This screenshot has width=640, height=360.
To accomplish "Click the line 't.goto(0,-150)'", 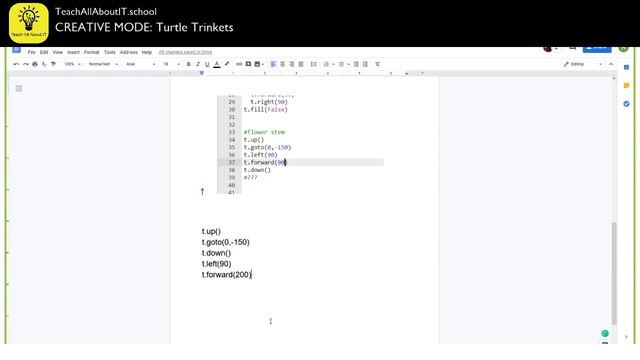I will [225, 242].
